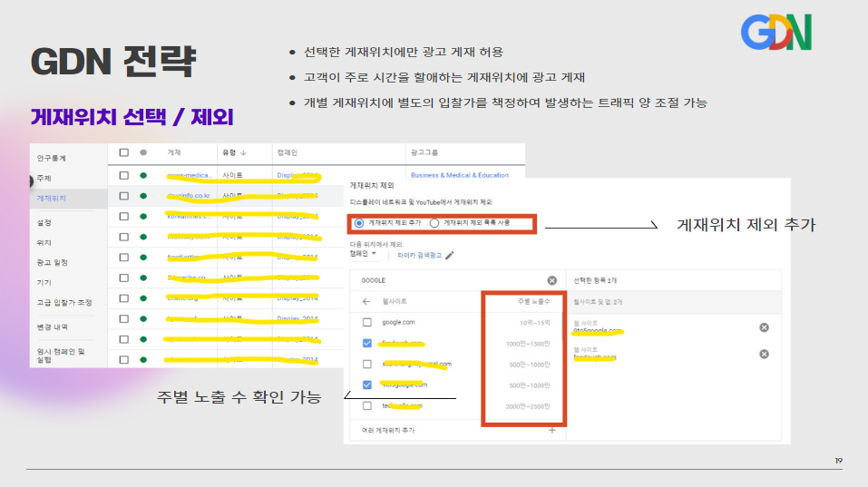Open 설정 in the left sidebar
Screen dimensions: 868x487
tap(44, 222)
